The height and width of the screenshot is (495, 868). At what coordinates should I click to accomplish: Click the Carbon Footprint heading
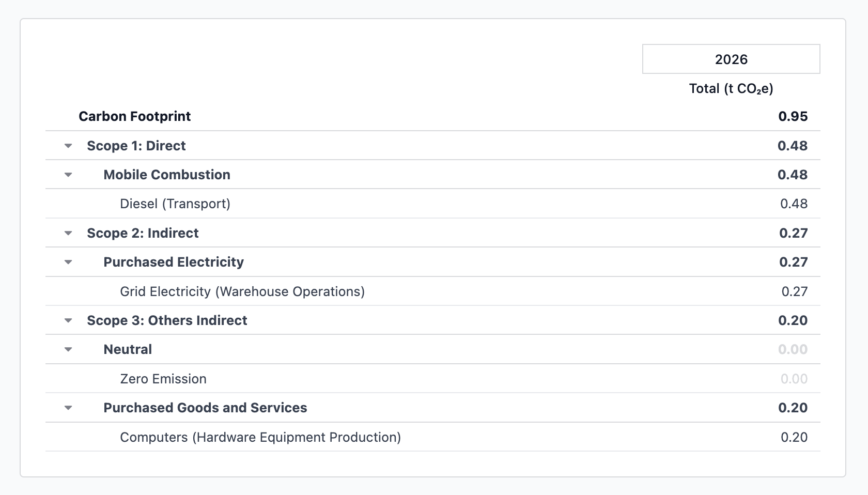click(x=134, y=117)
